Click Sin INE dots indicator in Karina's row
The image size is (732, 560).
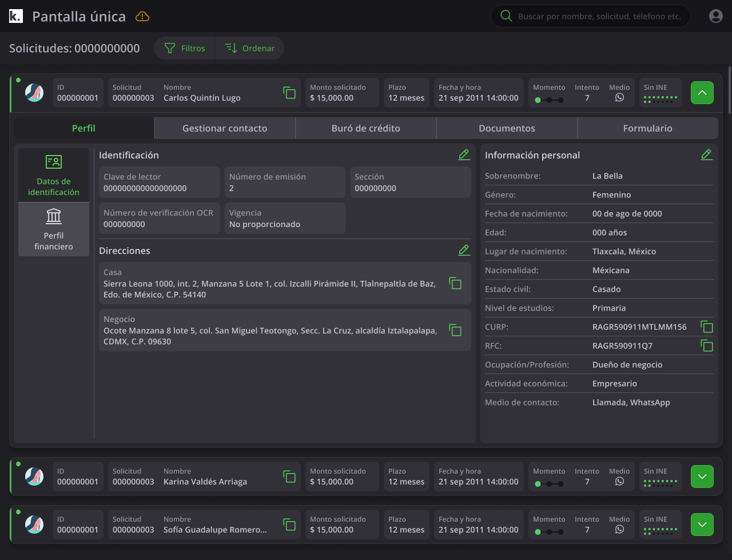tap(660, 483)
